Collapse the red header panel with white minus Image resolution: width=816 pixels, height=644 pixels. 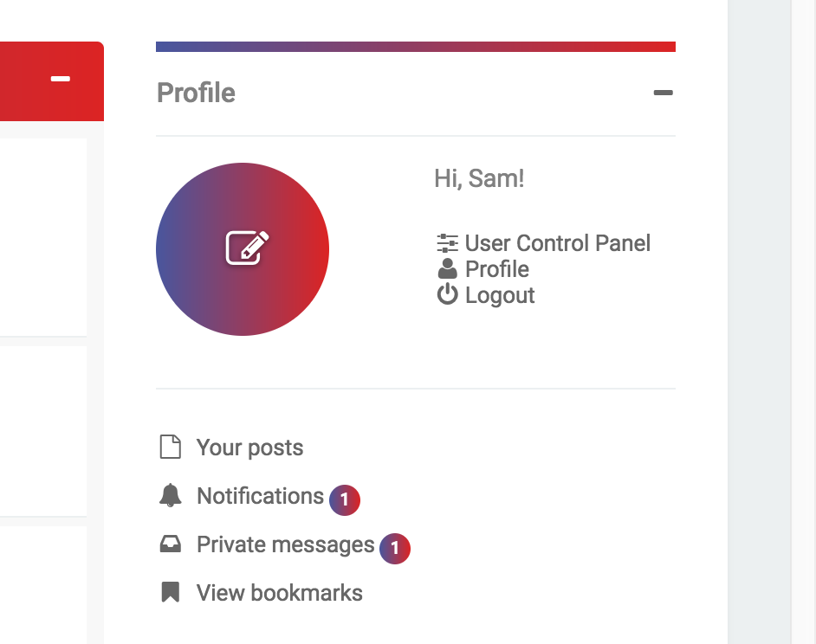pos(61,79)
